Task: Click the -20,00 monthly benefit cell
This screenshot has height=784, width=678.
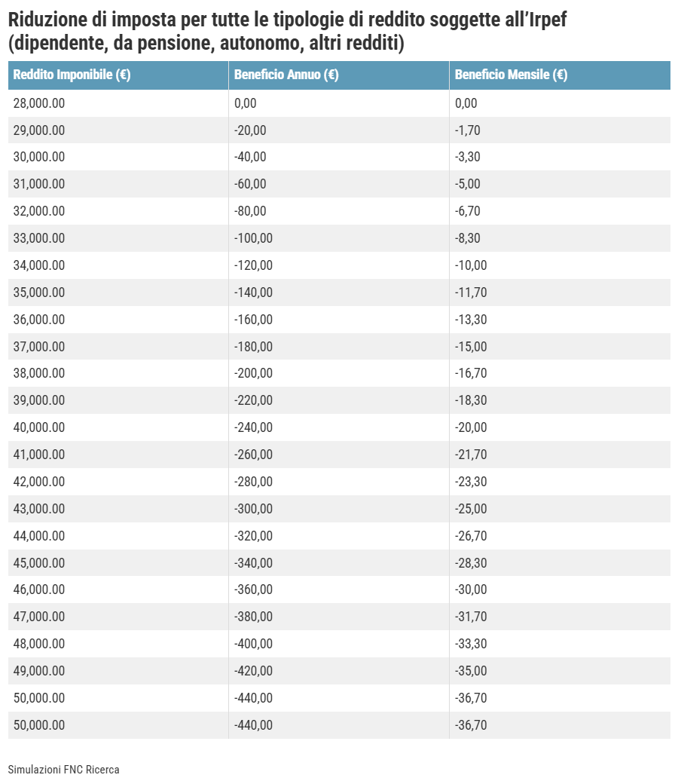Action: pos(471,427)
